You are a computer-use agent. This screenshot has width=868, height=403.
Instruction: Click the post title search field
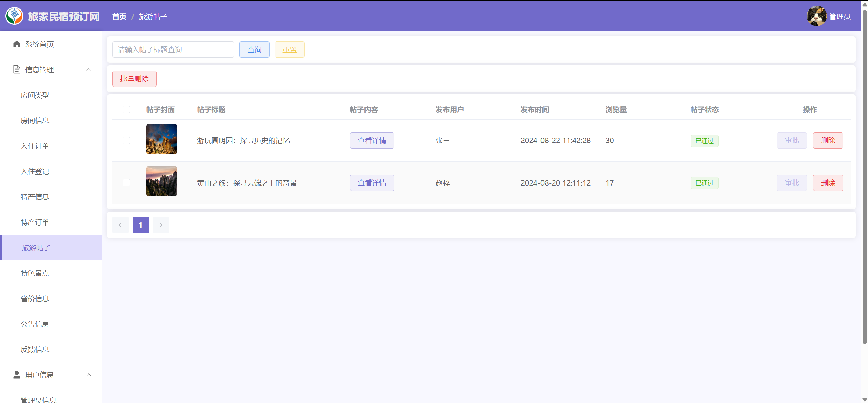(173, 50)
